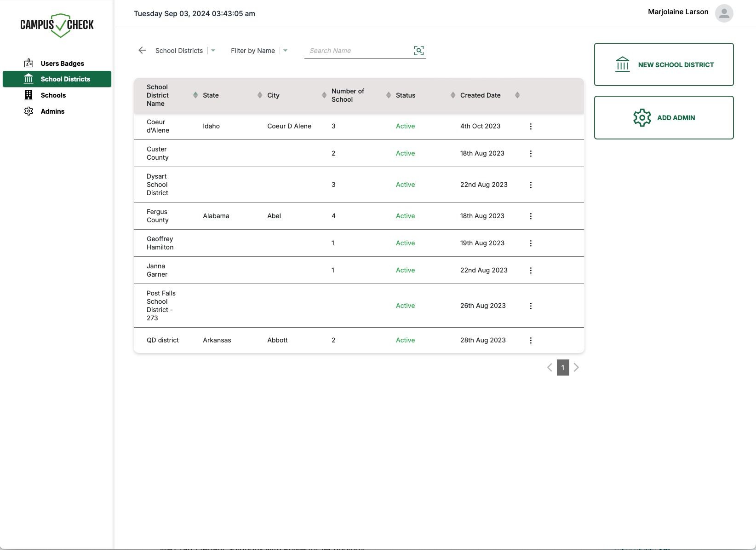Screen dimensions: 756x550
Task: Expand the School Districts dropdown
Action: (x=213, y=51)
